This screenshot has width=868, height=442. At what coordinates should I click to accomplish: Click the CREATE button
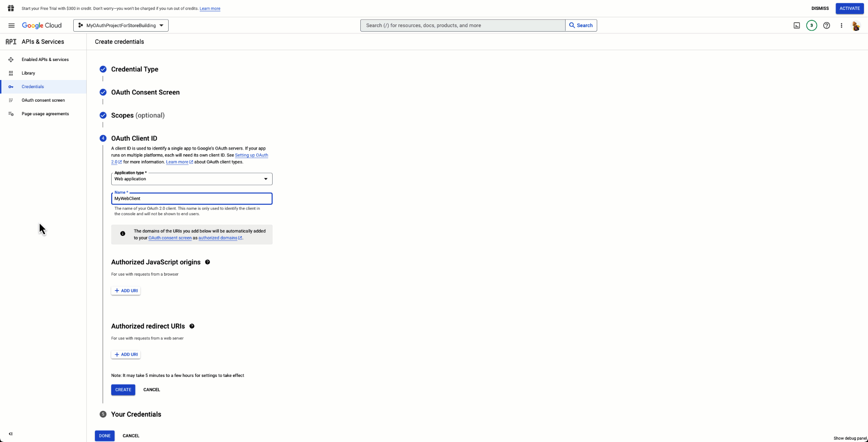(x=123, y=390)
